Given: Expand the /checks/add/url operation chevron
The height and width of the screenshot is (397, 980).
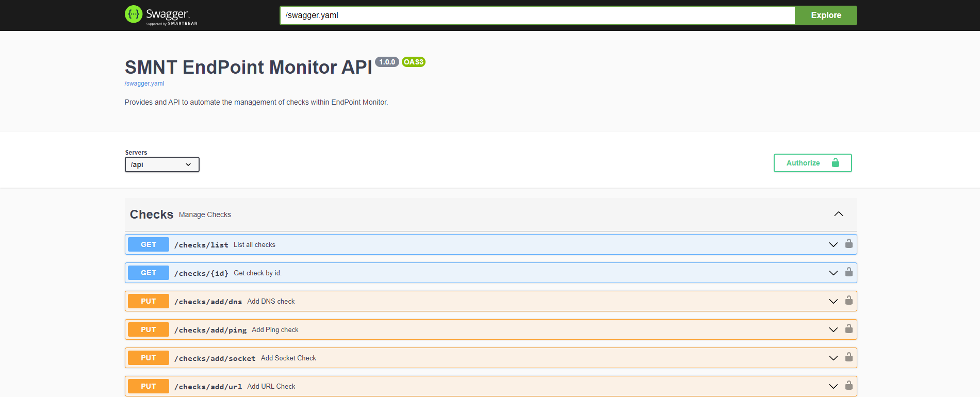Looking at the screenshot, I should 833,386.
